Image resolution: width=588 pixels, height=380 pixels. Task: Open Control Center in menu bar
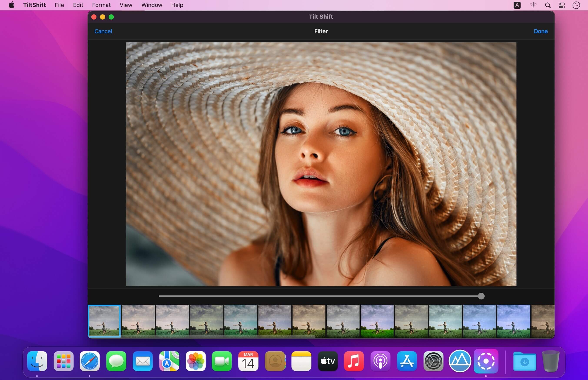pos(562,5)
